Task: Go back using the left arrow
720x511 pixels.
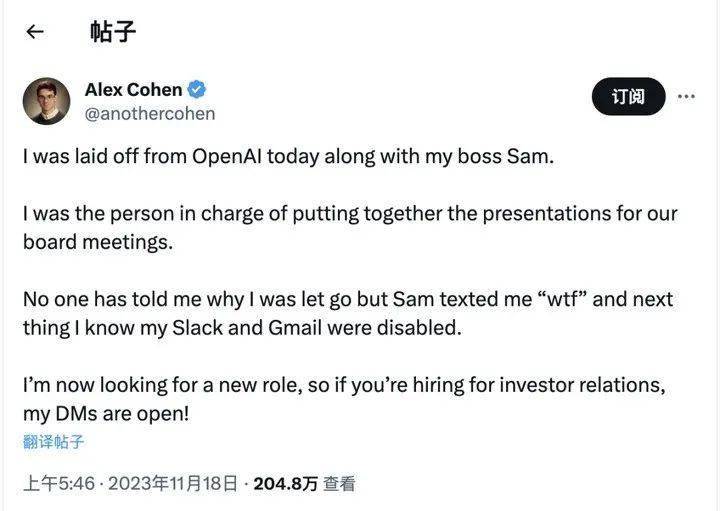Action: pos(35,32)
